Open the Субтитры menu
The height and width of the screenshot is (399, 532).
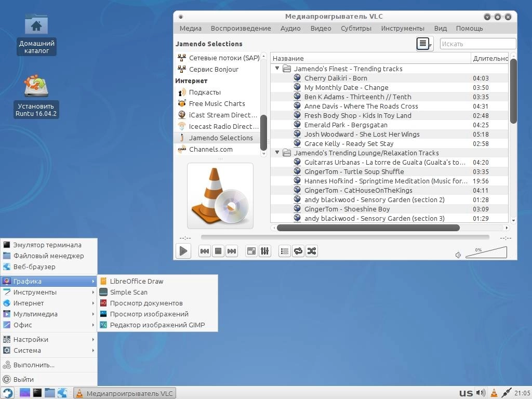[x=356, y=29]
